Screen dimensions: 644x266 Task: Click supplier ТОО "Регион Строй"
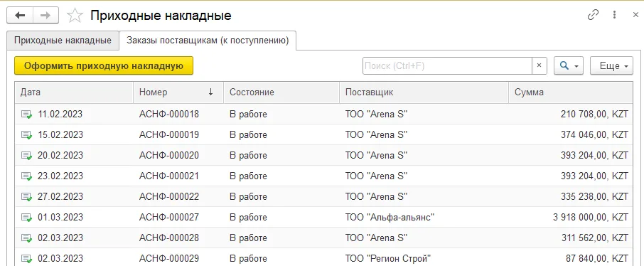[387, 258]
